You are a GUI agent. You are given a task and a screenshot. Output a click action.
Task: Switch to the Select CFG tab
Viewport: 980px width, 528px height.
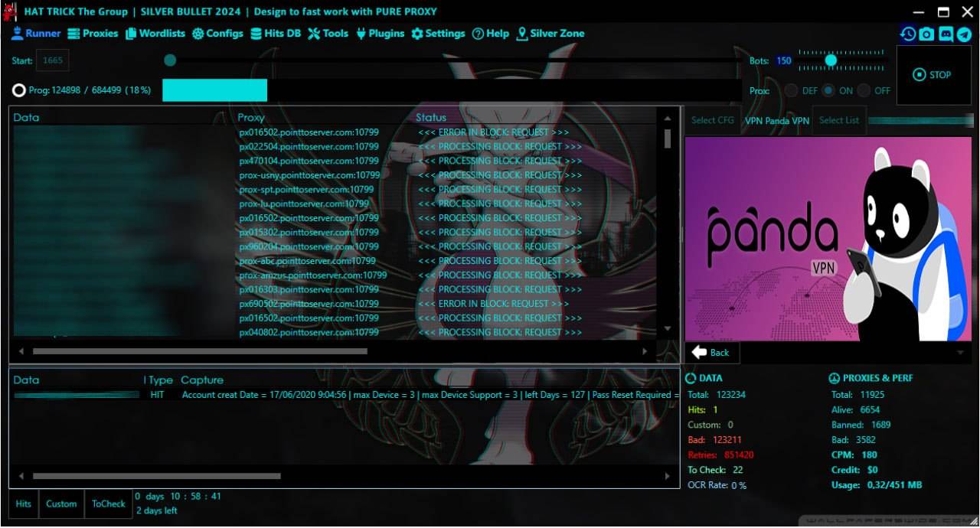coord(713,120)
